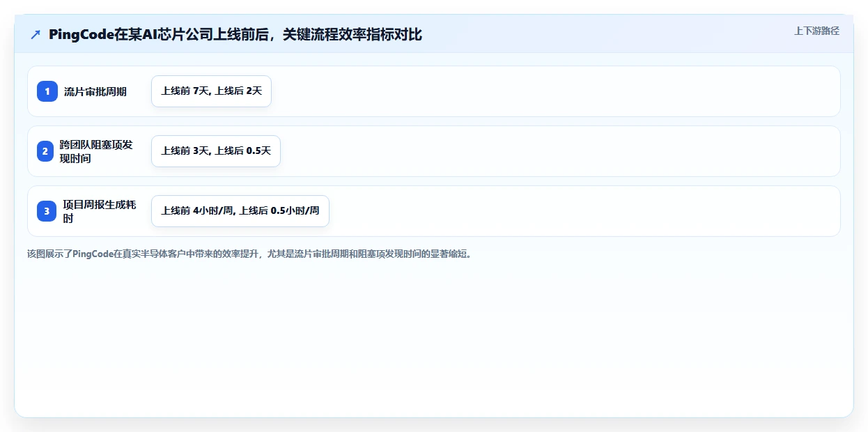This screenshot has width=868, height=432.
Task: Click the caption text starting 该图展示了PingCode
Action: (x=251, y=254)
